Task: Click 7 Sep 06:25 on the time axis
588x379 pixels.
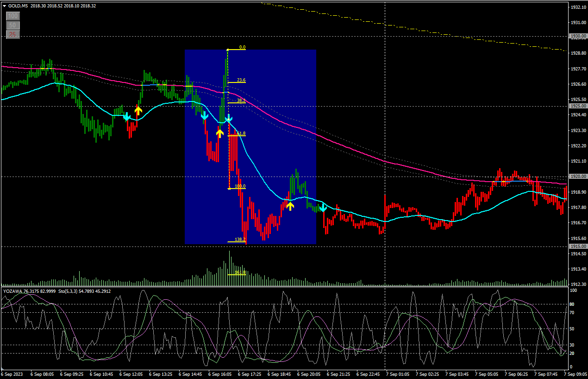Action: click(x=516, y=373)
